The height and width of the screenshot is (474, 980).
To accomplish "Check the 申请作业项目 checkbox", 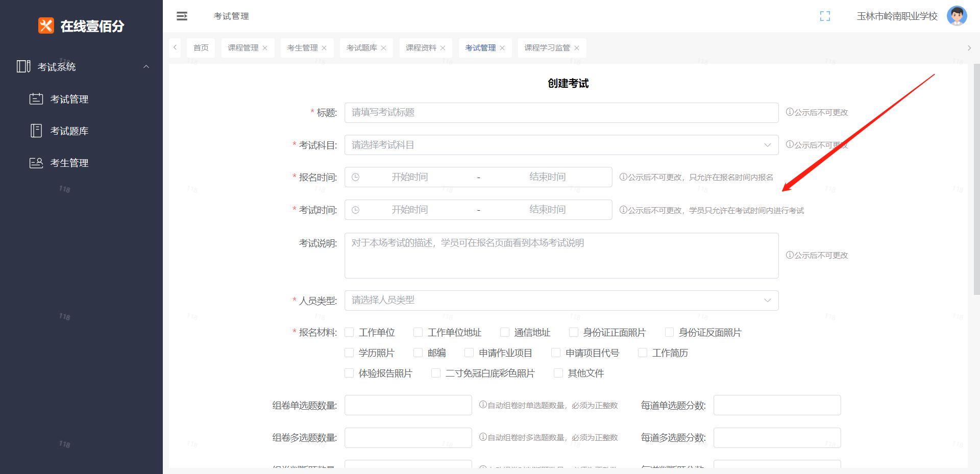I will (469, 353).
